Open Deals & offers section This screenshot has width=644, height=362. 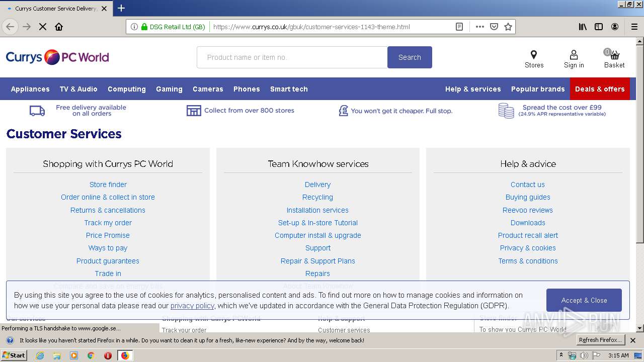tap(600, 89)
